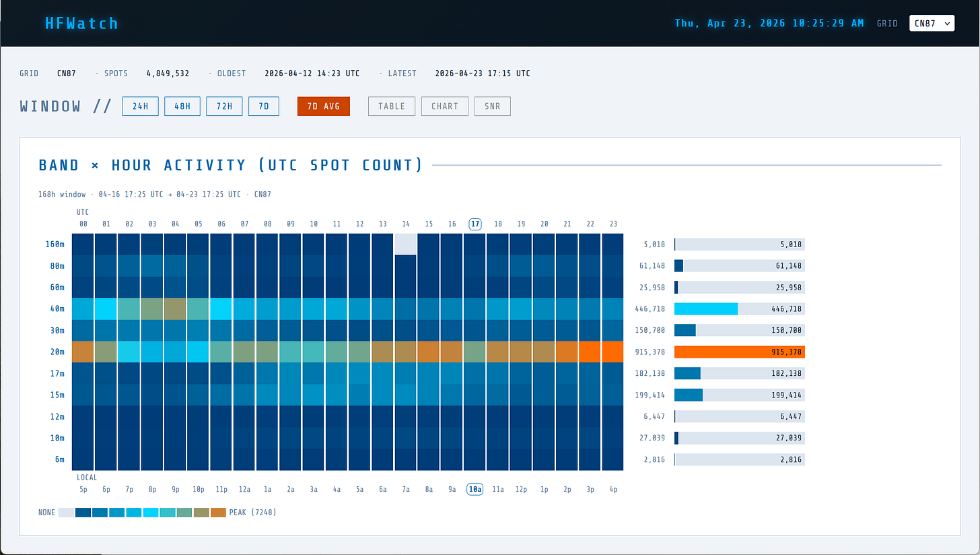Open the CN87 grid selector dropdown
The width and height of the screenshot is (980, 555).
(932, 22)
